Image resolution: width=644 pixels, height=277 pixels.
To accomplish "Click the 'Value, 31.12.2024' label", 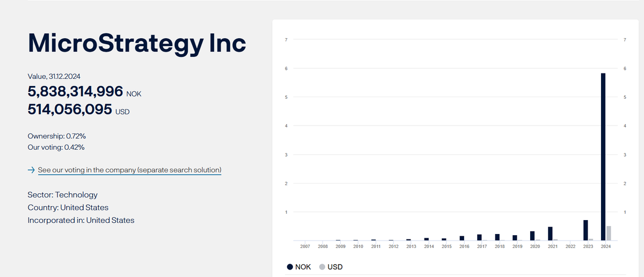I will click(54, 77).
